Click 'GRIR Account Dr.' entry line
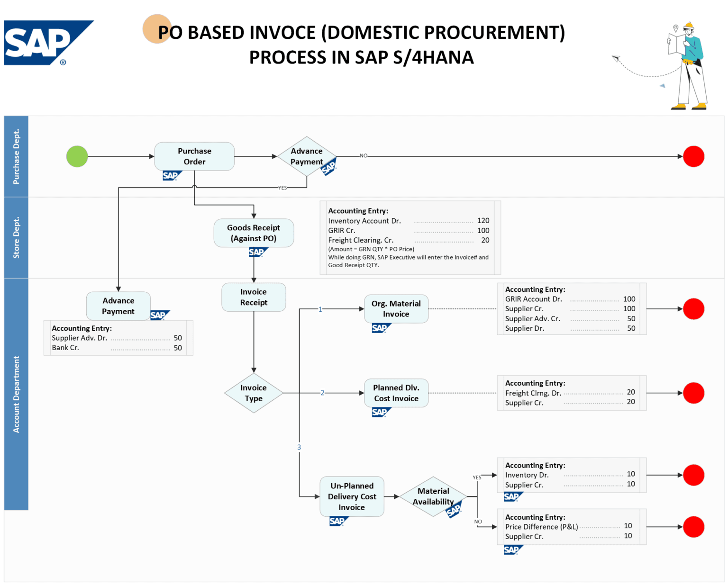This screenshot has height=586, width=728. (570, 299)
